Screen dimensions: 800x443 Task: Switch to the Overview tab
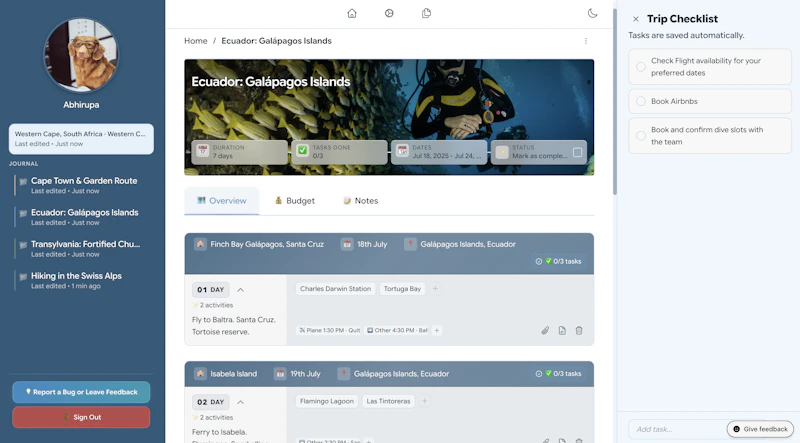pos(222,201)
